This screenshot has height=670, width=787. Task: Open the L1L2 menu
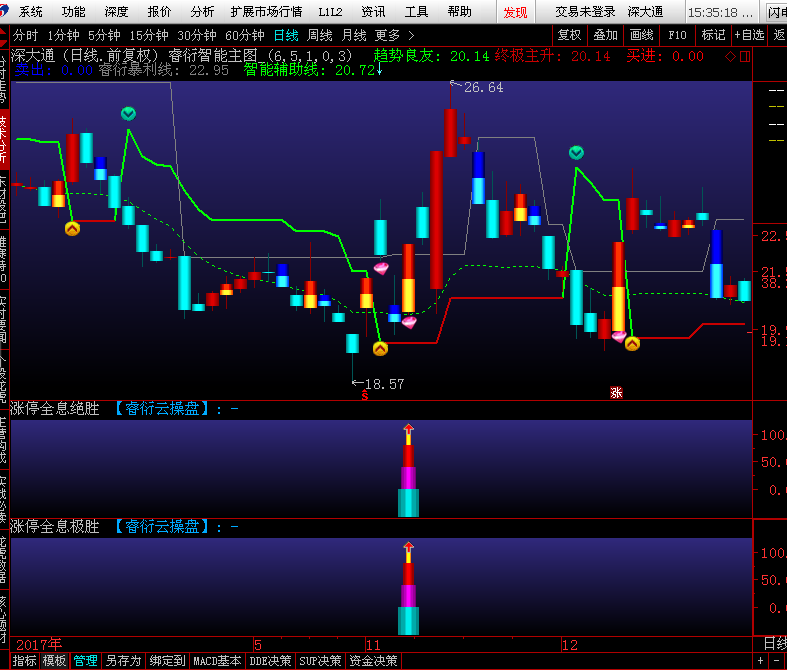(x=330, y=12)
